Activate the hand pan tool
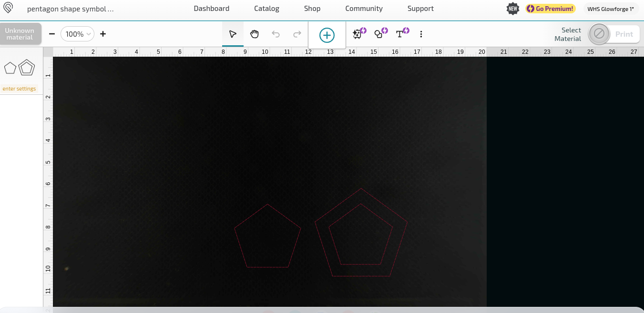The height and width of the screenshot is (313, 644). [254, 34]
